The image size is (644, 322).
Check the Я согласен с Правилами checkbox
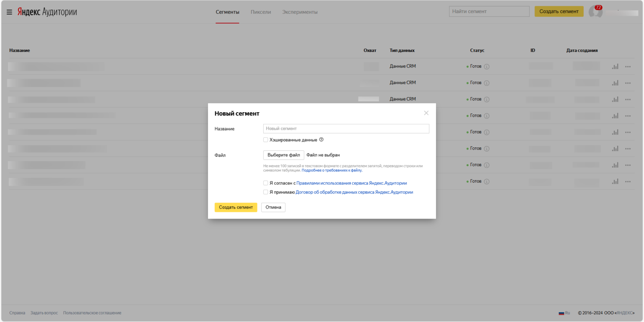click(266, 183)
